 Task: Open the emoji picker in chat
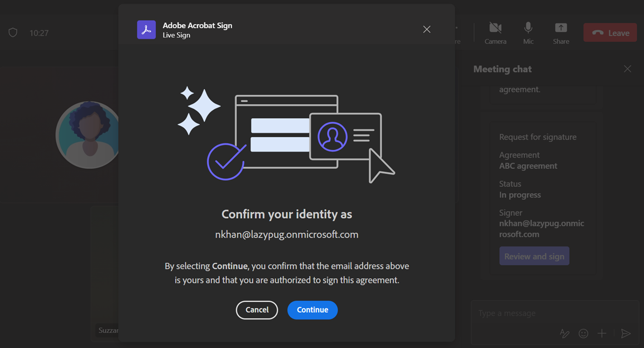click(x=583, y=333)
